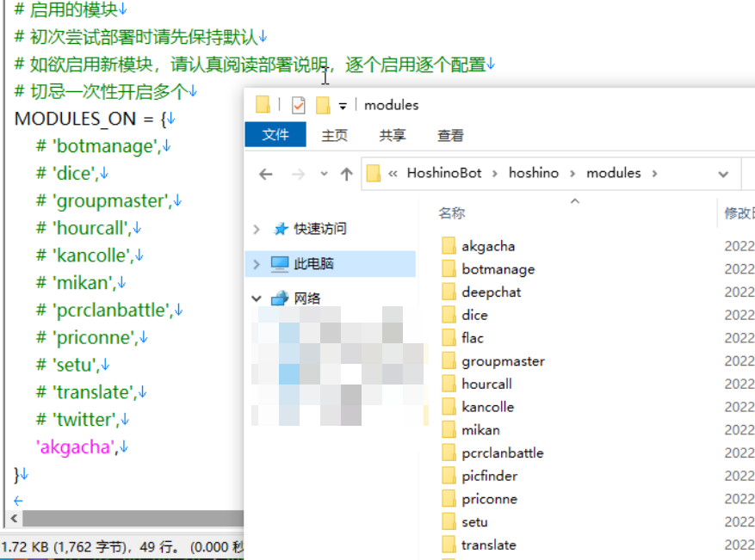Click the folder icon inside the address bar

(374, 172)
